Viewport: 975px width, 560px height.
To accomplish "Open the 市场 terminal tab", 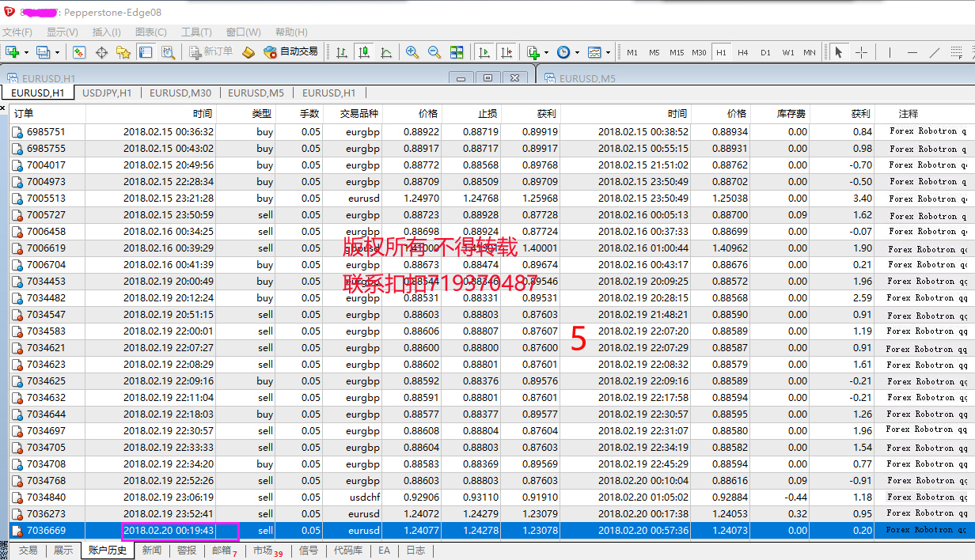I will tap(267, 551).
